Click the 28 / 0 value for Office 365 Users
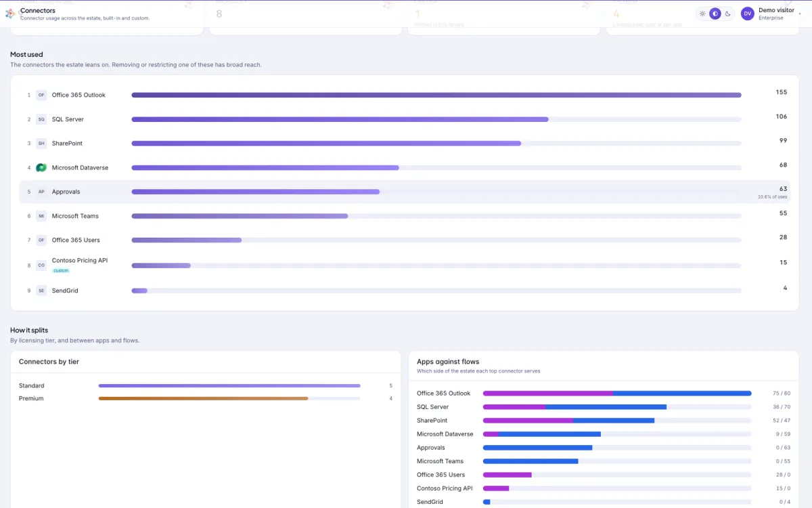 coord(783,475)
